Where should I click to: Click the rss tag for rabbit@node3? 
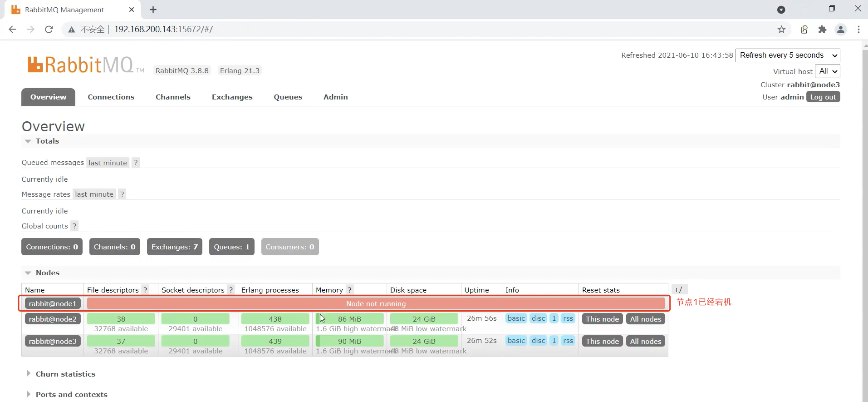coord(568,341)
